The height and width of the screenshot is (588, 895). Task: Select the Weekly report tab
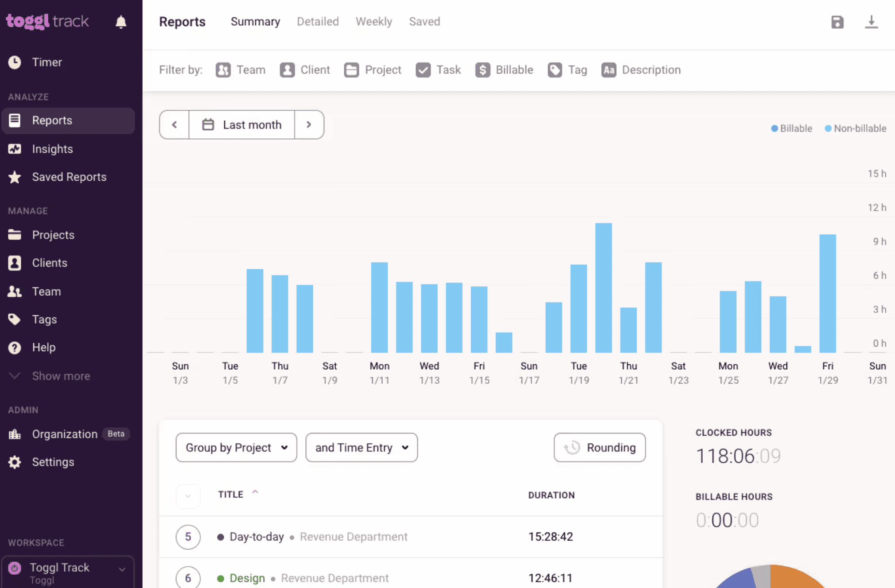point(373,22)
